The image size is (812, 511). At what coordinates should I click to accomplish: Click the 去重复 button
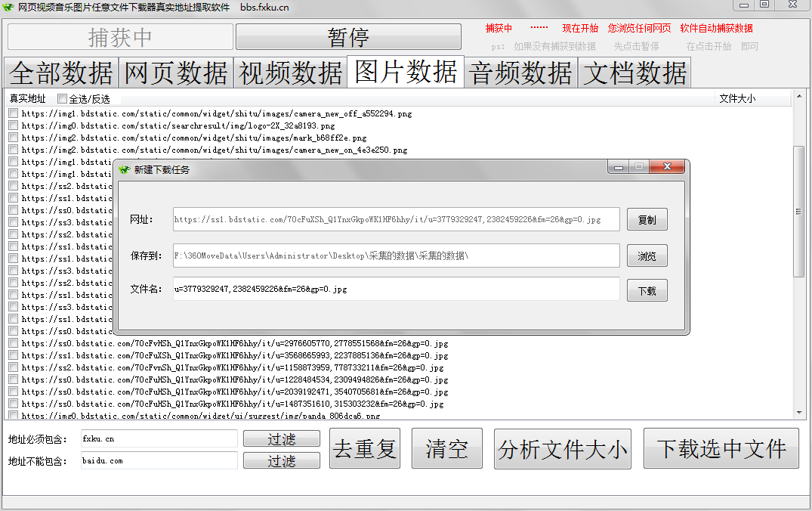tap(365, 449)
